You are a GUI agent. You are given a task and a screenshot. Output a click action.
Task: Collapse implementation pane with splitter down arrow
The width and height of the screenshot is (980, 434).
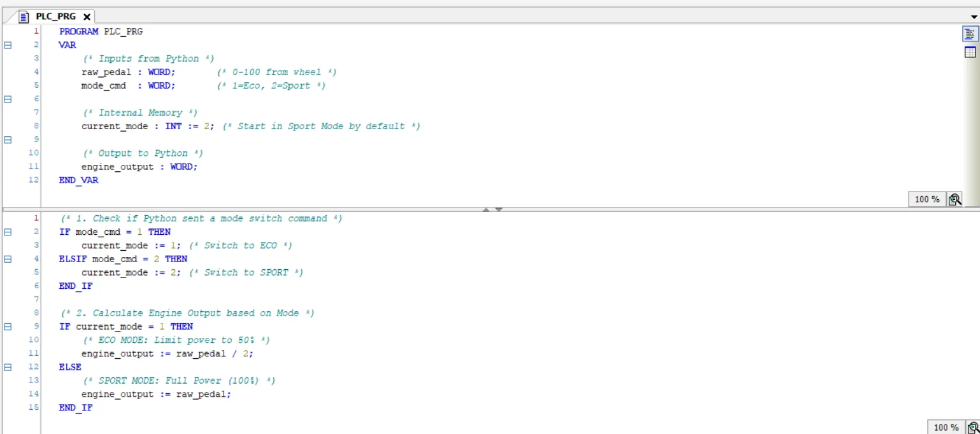[x=499, y=209]
